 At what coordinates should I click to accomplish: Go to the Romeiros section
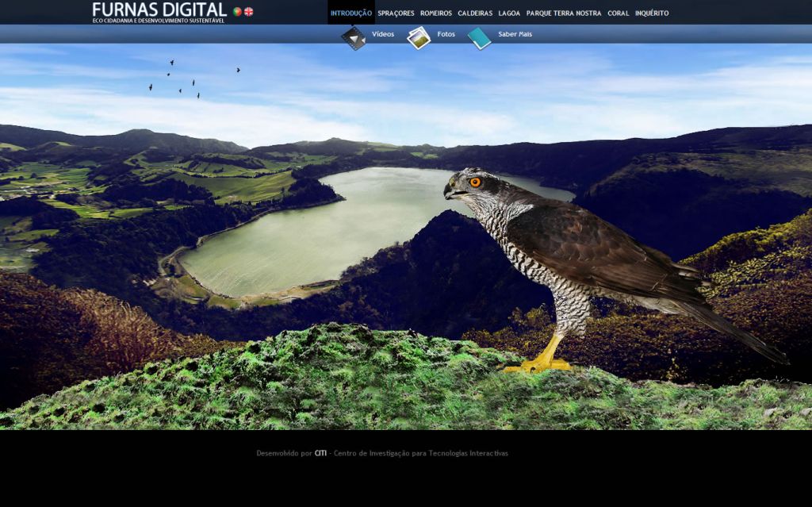436,13
